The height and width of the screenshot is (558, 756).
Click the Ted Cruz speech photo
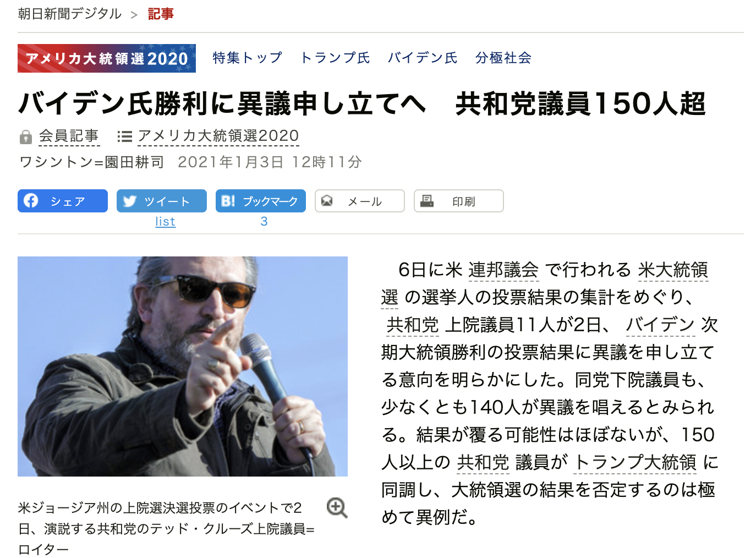[183, 366]
